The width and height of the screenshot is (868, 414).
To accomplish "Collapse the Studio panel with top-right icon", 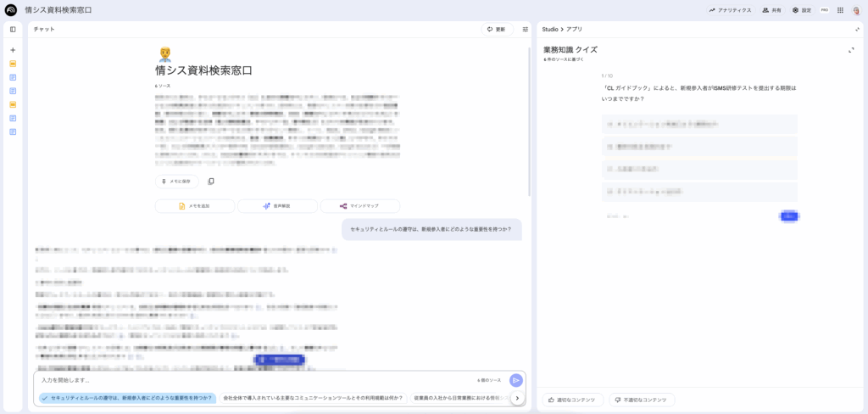I will pos(857,29).
